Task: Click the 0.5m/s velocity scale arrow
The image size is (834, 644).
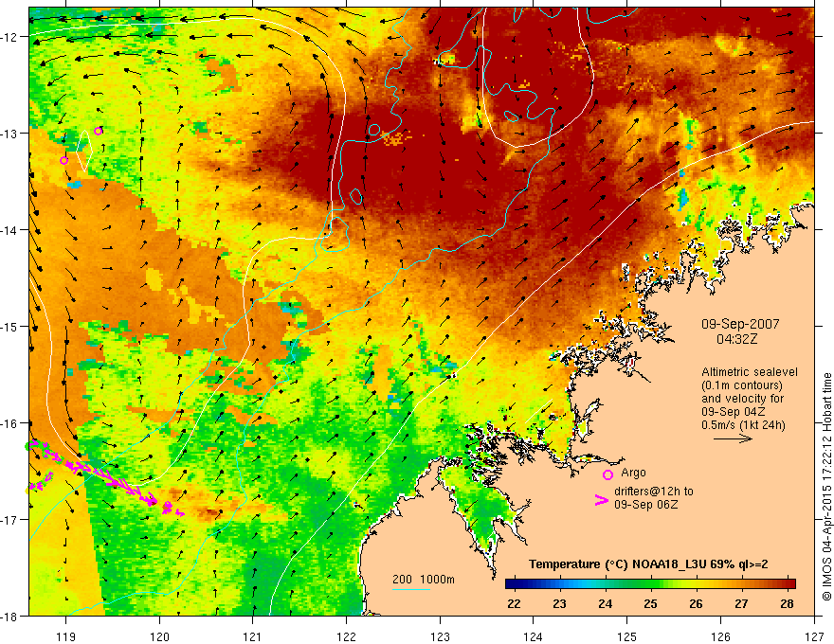Action: pyautogui.click(x=733, y=438)
